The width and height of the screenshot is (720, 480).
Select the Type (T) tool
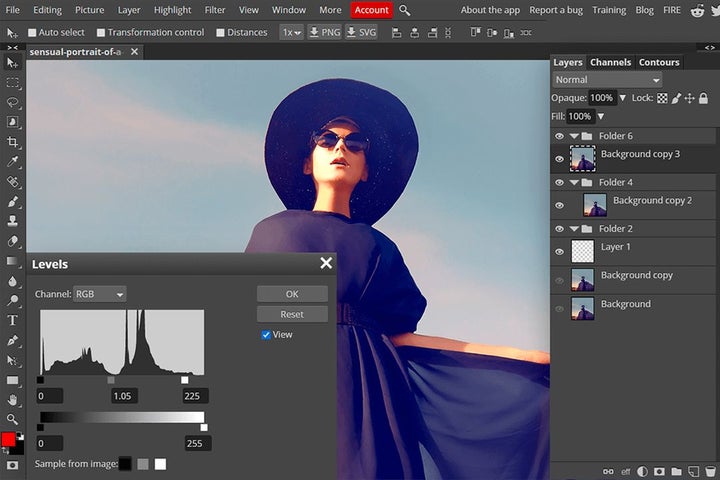(12, 321)
